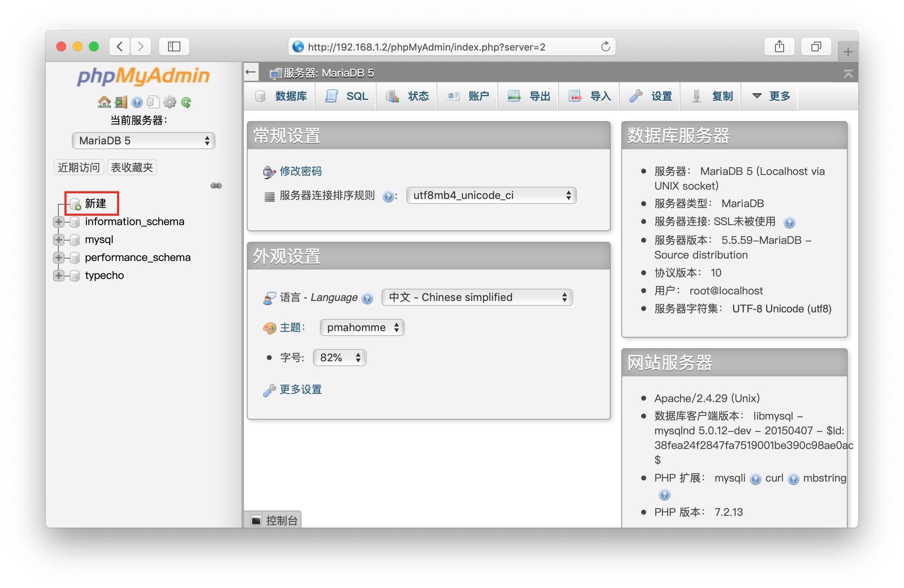Screen dimensions: 904x588
Task: Open the 主题 pmahomme theme dropdown
Action: 362,327
